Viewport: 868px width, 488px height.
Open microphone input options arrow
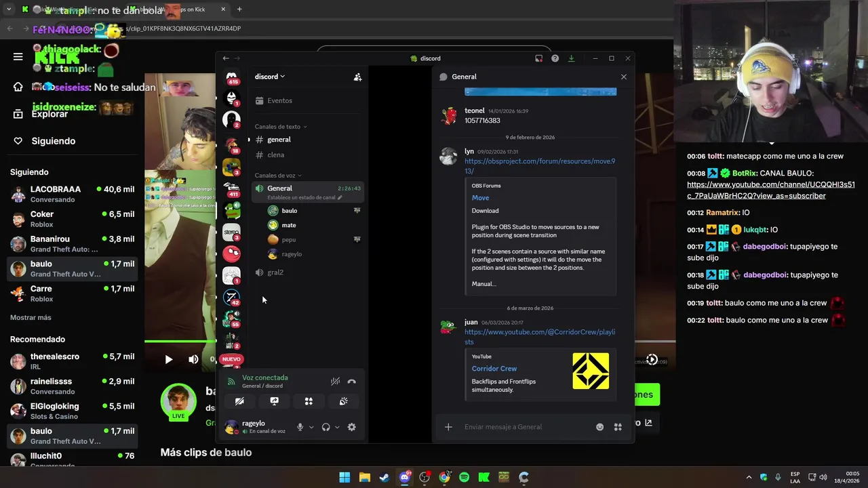[x=311, y=427]
